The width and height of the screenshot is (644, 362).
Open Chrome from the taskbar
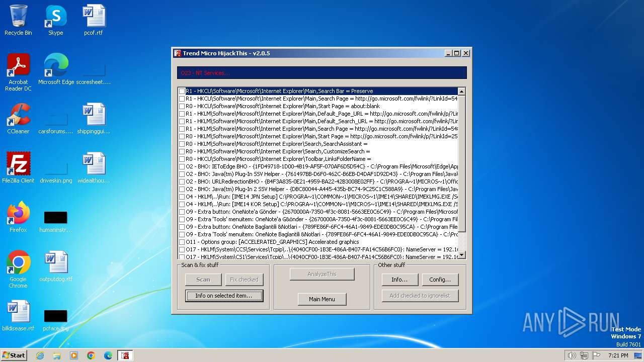coord(91,355)
